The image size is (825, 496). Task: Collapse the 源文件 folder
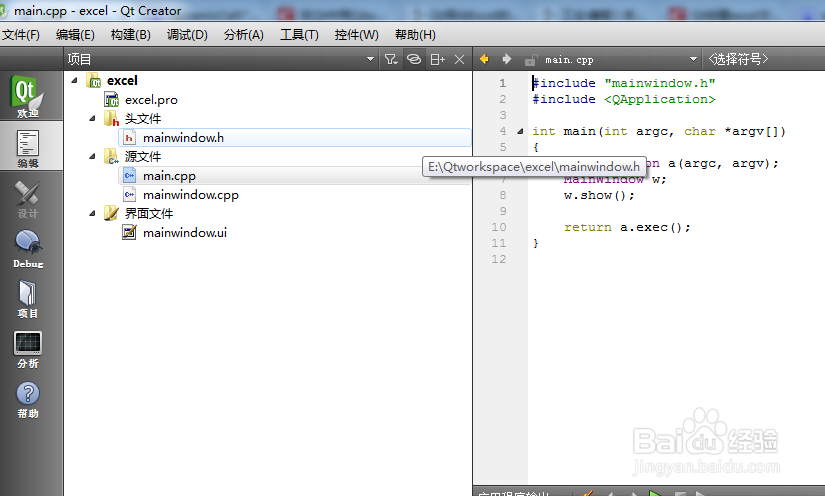point(93,156)
